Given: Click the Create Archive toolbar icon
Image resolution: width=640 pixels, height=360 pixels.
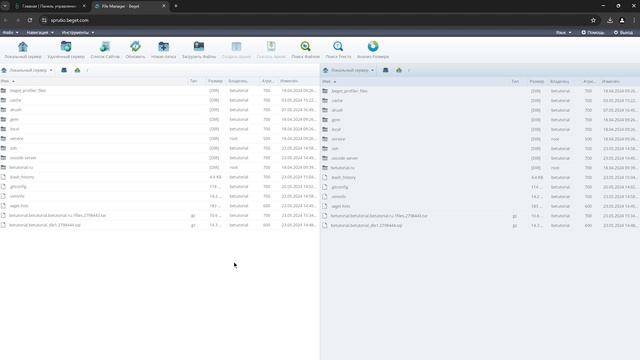Looking at the screenshot, I should 236,50.
